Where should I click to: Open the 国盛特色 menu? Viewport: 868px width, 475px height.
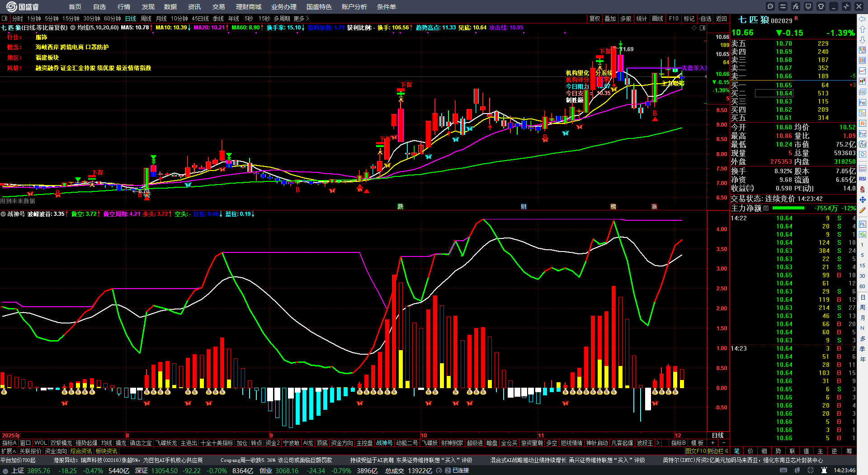point(319,7)
